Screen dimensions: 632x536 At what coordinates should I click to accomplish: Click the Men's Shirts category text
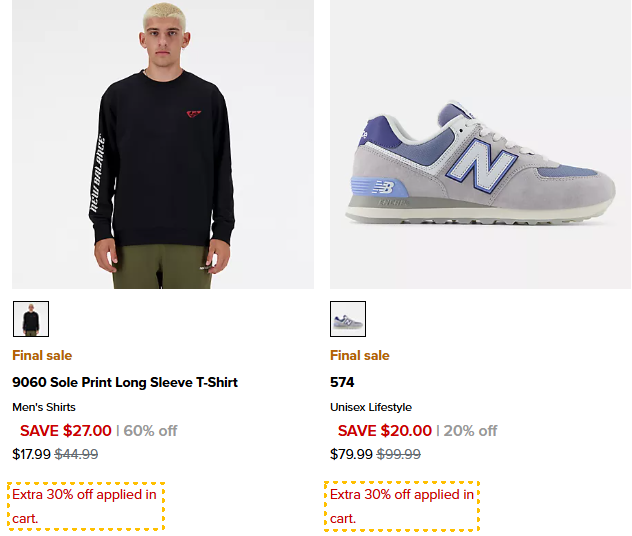[44, 407]
